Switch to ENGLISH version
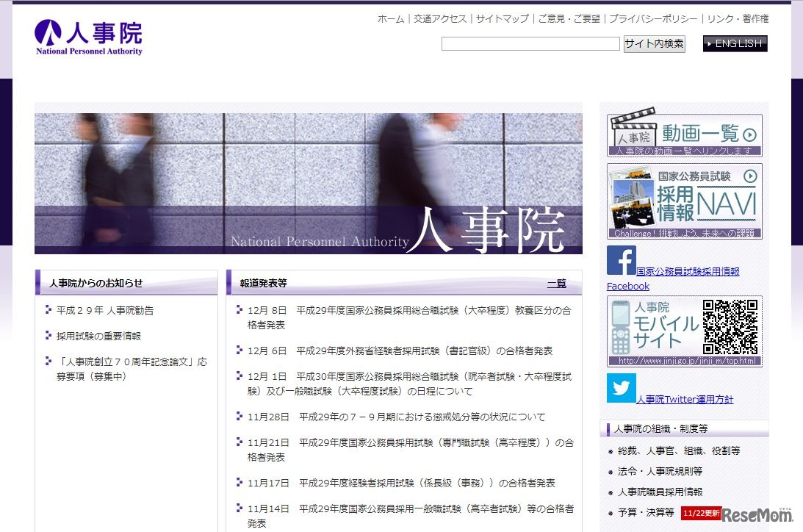The image size is (803, 532). point(735,44)
